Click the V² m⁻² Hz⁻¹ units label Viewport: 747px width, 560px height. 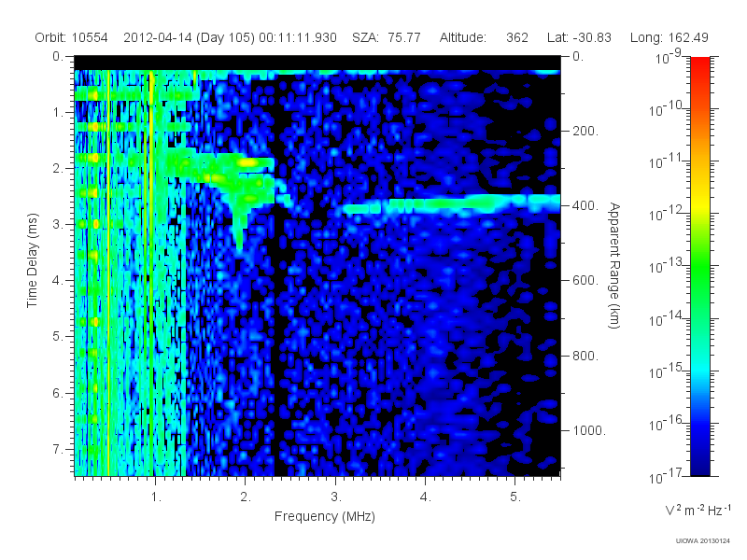[x=698, y=510]
